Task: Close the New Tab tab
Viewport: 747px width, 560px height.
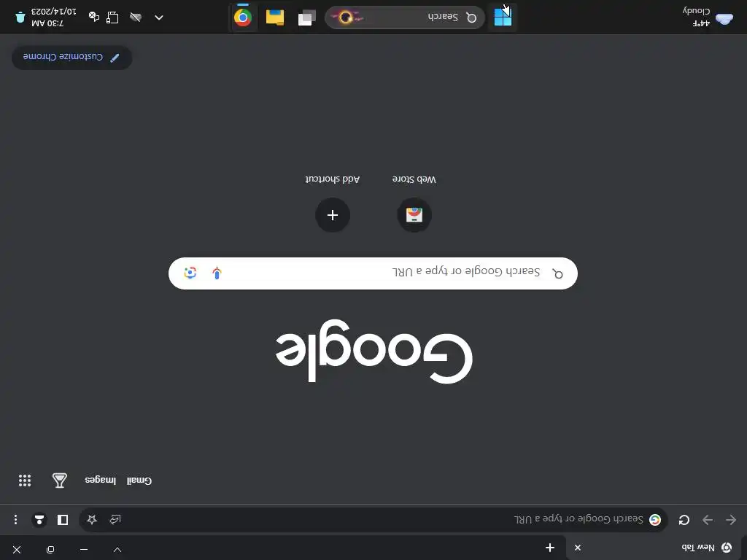Action: coord(578,548)
